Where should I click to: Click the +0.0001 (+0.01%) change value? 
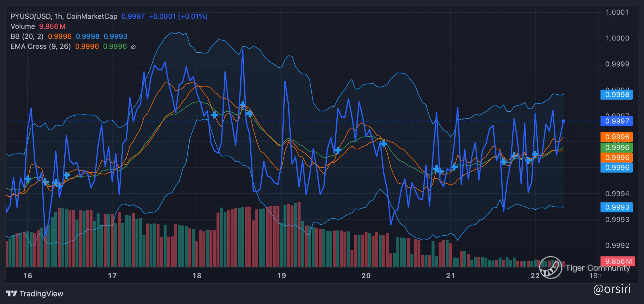click(178, 17)
